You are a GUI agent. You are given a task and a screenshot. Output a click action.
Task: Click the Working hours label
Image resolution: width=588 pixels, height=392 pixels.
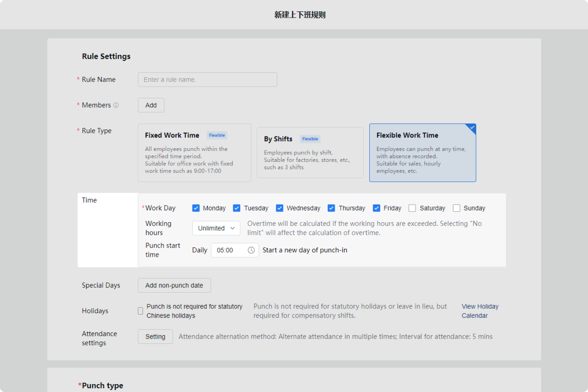coord(158,228)
